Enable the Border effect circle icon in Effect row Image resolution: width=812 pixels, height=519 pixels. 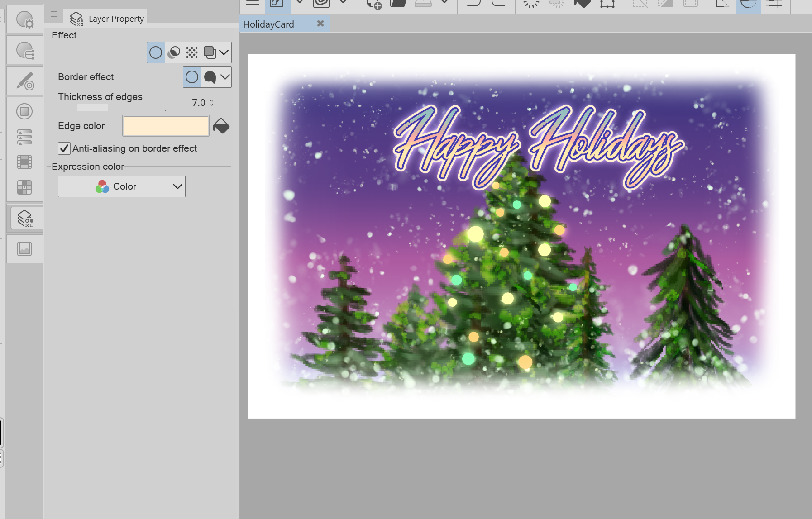156,52
